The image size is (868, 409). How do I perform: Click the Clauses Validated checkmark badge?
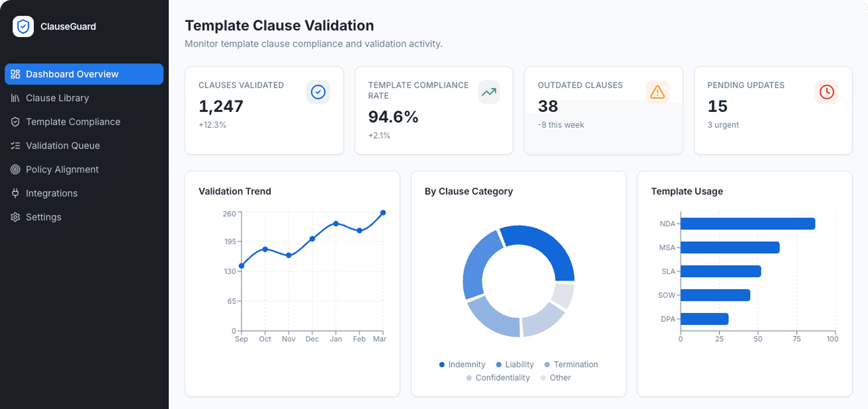pos(318,92)
